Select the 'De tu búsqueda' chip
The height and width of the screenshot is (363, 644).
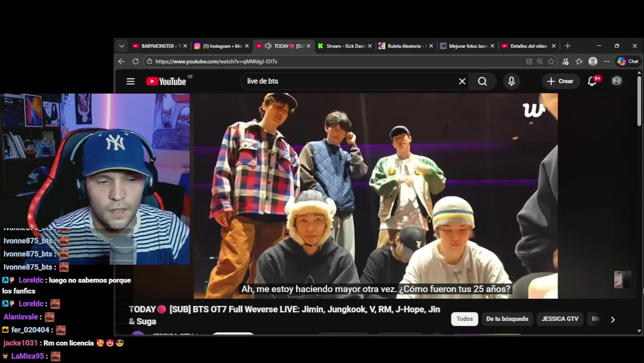point(507,319)
